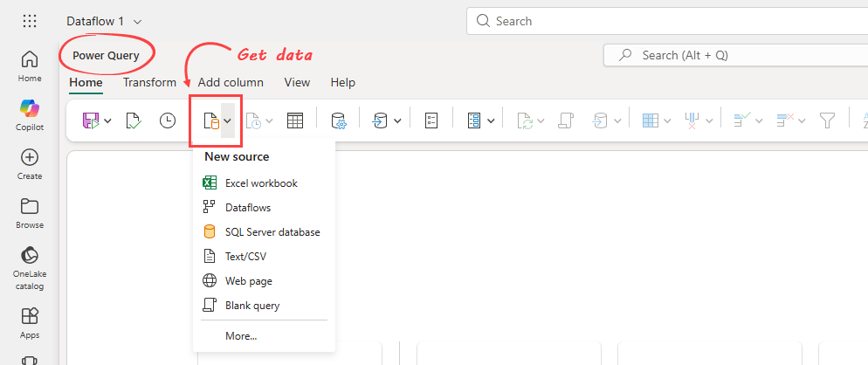Click the remove columns red-x icon
The height and width of the screenshot is (365, 868).
(692, 121)
